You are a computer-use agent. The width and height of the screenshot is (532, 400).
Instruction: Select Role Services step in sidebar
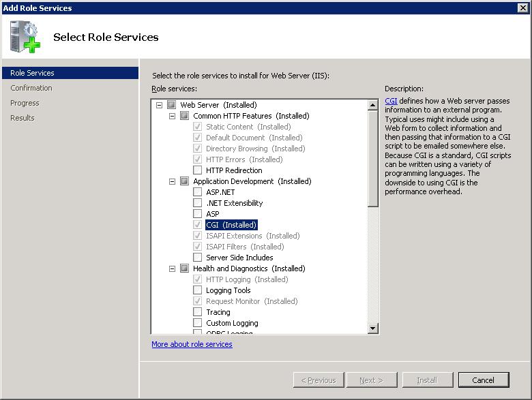click(70, 73)
